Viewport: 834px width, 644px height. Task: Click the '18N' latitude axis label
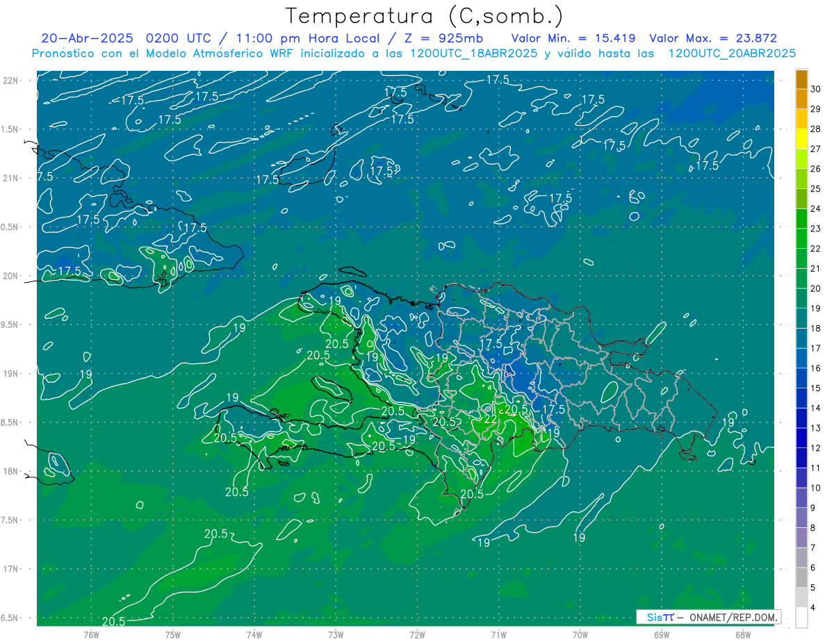tap(12, 472)
